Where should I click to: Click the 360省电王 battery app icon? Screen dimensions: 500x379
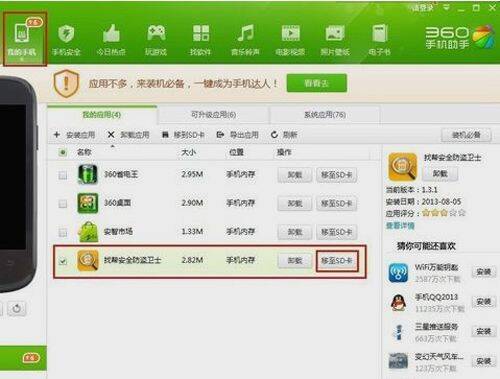tap(88, 174)
